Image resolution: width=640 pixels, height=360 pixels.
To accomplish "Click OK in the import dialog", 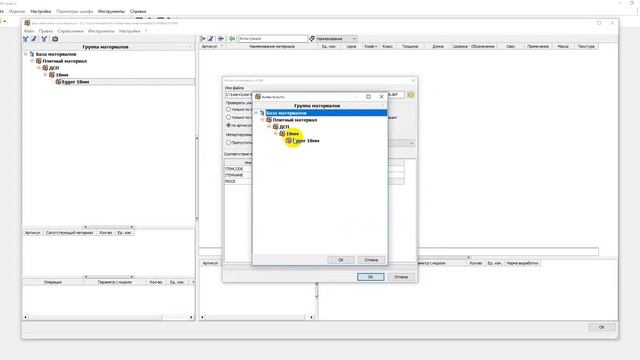I will (371, 277).
